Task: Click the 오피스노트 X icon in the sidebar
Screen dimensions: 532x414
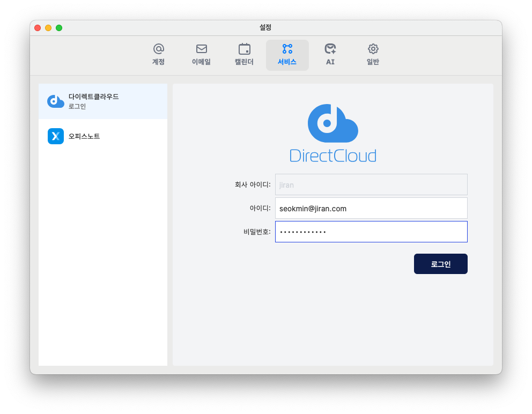Action: [56, 136]
